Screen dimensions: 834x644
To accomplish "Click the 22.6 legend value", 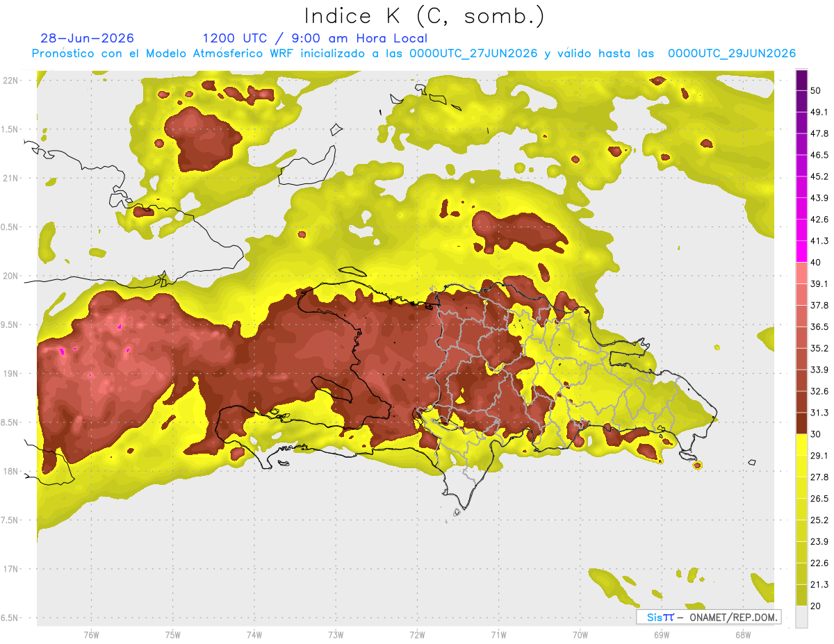I will tap(819, 563).
